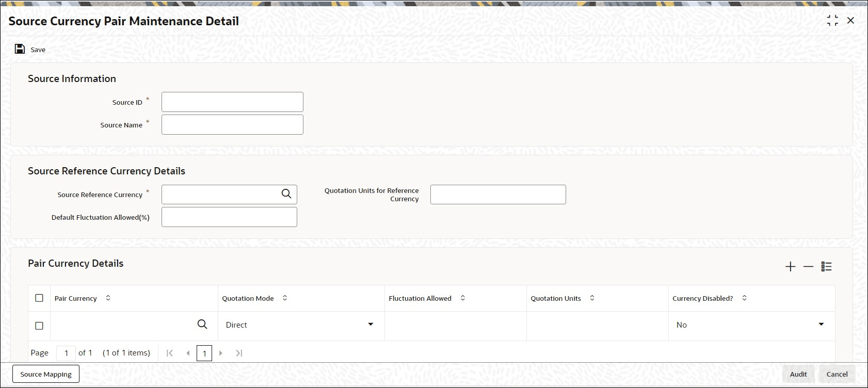Viewport: 868px width, 388px height.
Task: Go to last page of table
Action: coord(239,353)
